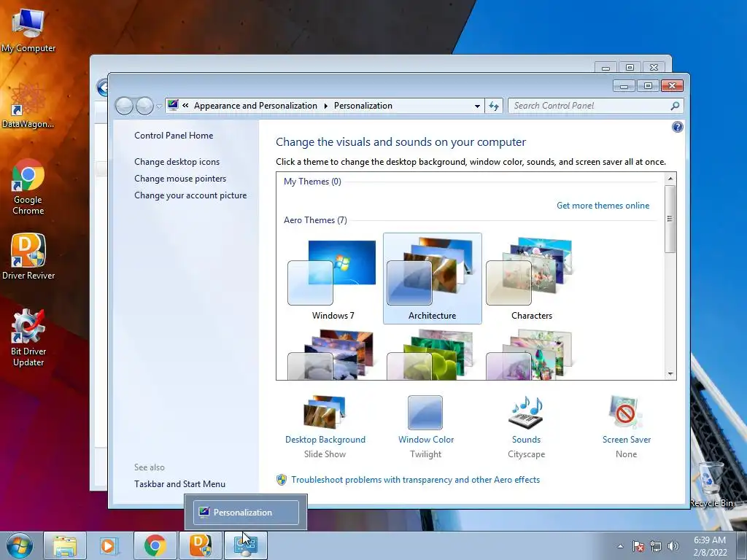Click the Forward navigation arrow
This screenshot has width=747, height=560.
pos(144,106)
